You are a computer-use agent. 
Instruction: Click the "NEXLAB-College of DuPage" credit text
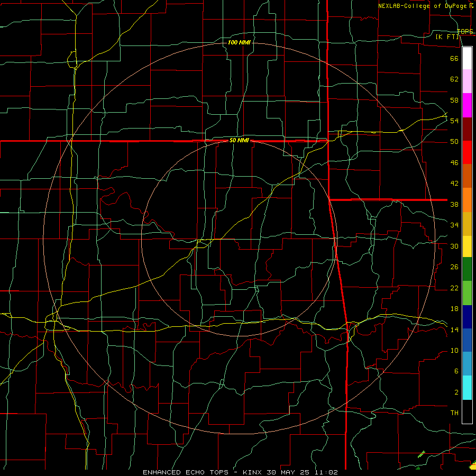(x=422, y=6)
